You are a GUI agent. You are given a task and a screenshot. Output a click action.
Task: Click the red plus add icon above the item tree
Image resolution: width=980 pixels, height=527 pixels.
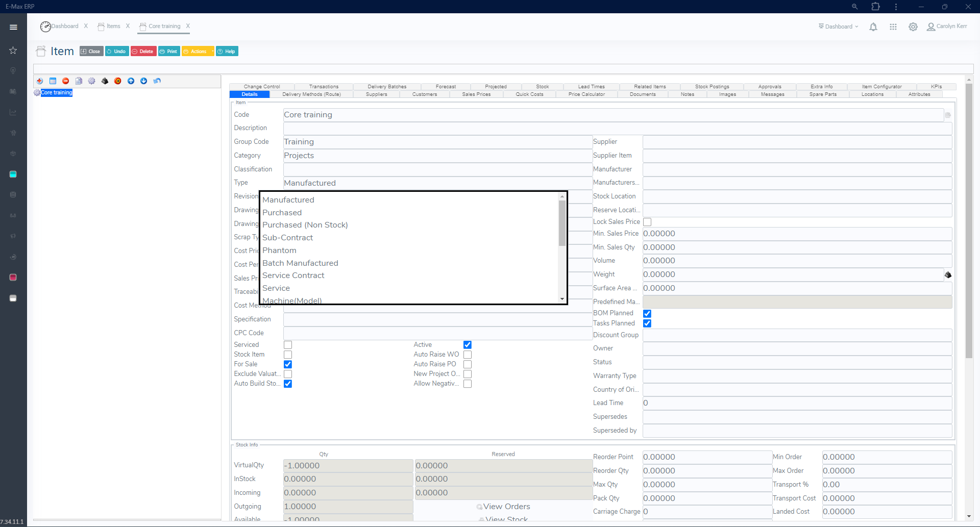click(x=40, y=81)
